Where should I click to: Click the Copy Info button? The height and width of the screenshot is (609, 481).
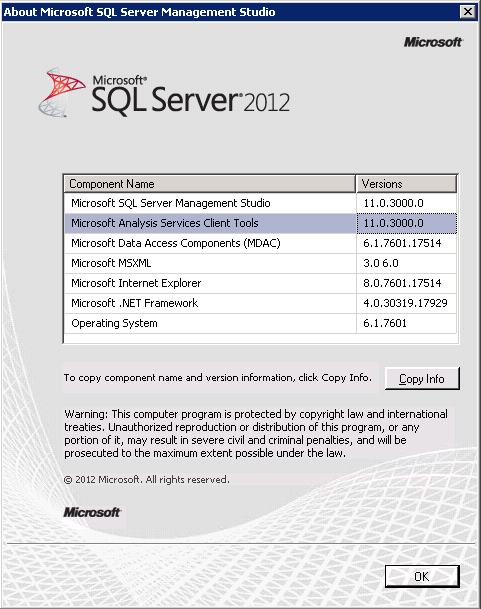[422, 378]
